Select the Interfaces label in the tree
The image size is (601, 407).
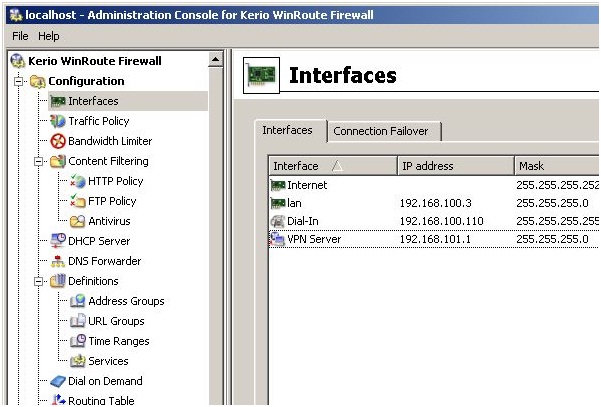coord(93,101)
